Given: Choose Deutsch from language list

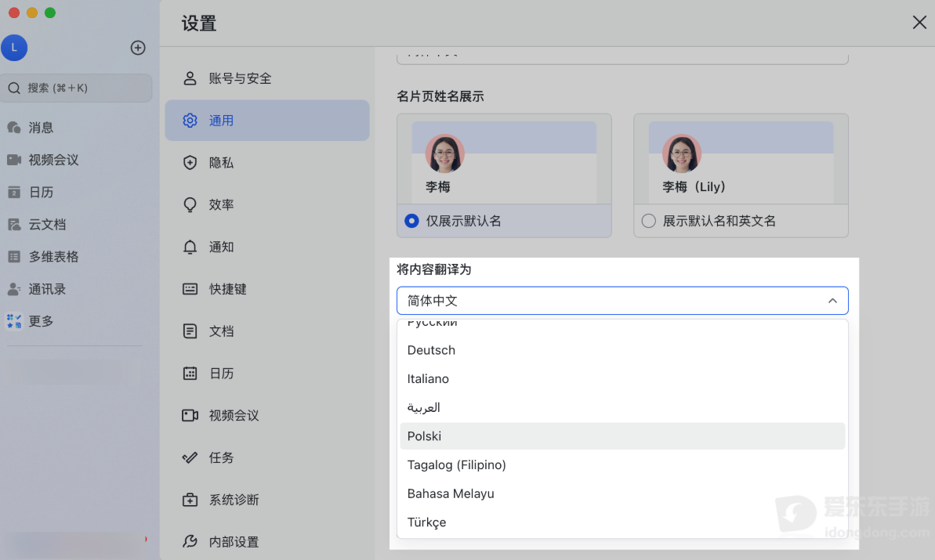Looking at the screenshot, I should (622, 350).
